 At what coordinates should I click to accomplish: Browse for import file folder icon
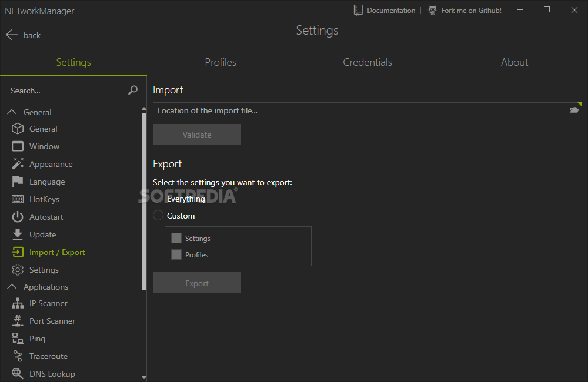pos(574,110)
